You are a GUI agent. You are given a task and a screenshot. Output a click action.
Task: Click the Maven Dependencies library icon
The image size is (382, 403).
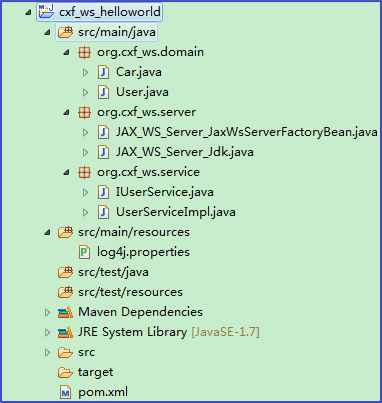65,312
